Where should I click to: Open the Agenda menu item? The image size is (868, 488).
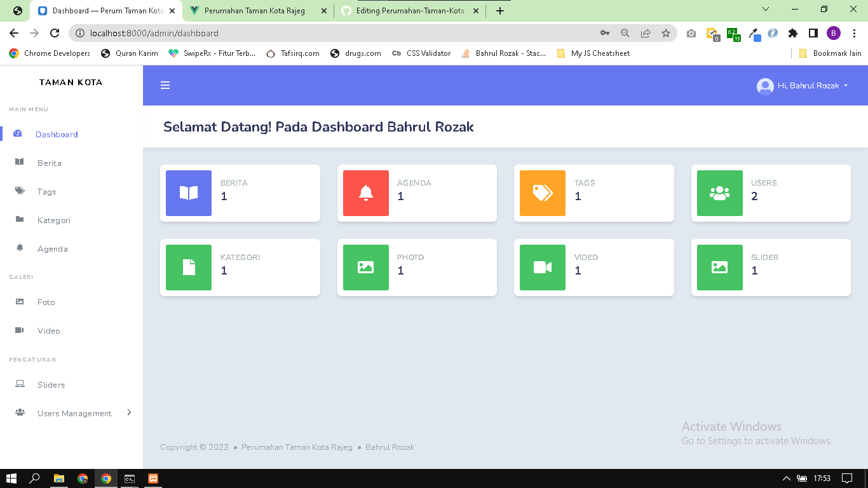[x=53, y=248]
